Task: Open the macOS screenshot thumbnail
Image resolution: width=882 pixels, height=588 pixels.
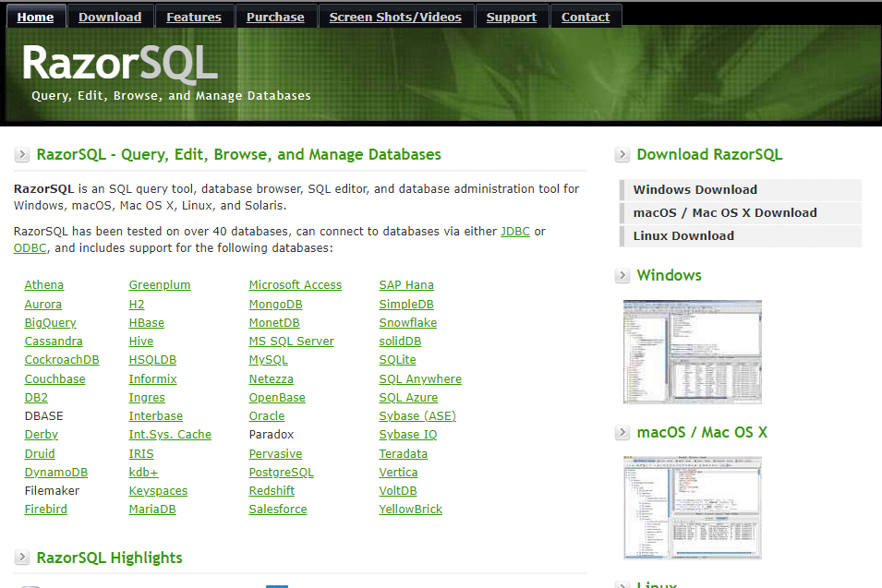Action: (693, 508)
